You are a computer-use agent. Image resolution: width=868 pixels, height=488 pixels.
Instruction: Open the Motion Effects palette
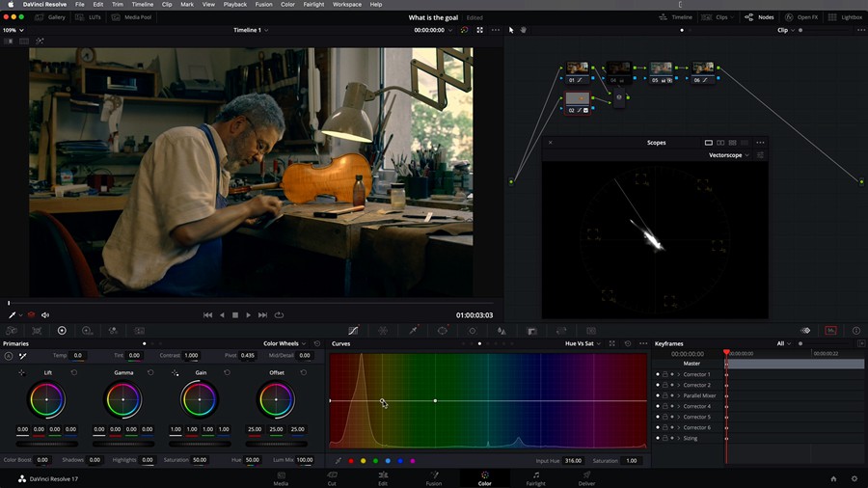click(140, 331)
